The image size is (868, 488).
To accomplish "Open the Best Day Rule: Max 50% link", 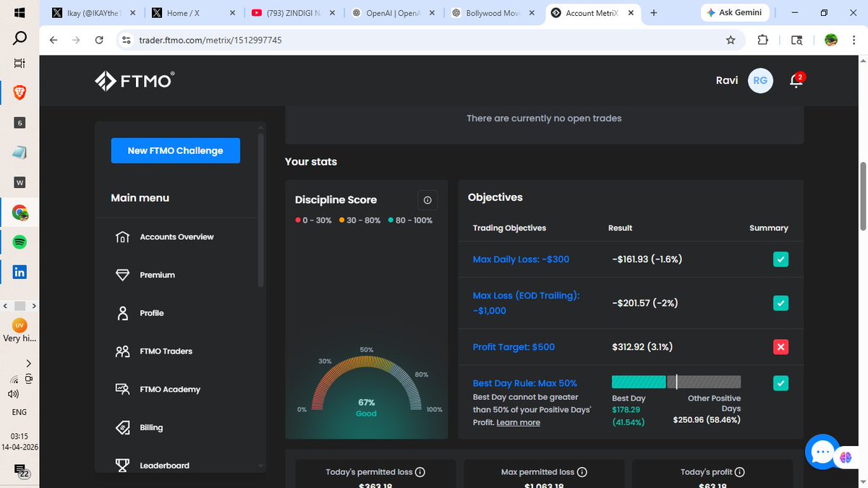I will coord(525,383).
